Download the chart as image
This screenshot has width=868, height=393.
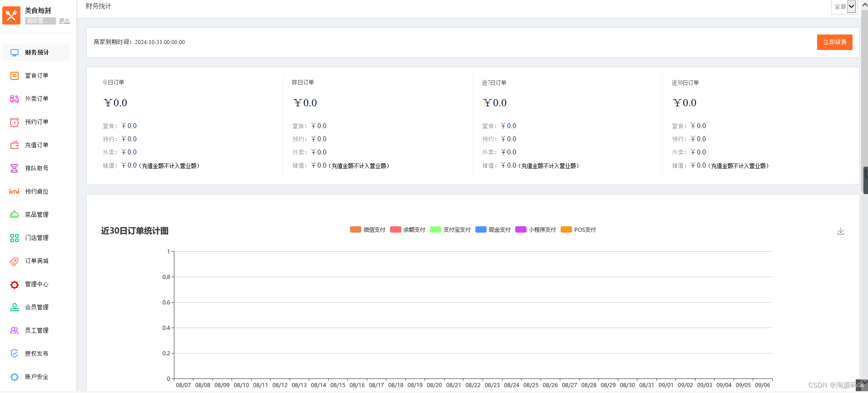[x=841, y=231]
